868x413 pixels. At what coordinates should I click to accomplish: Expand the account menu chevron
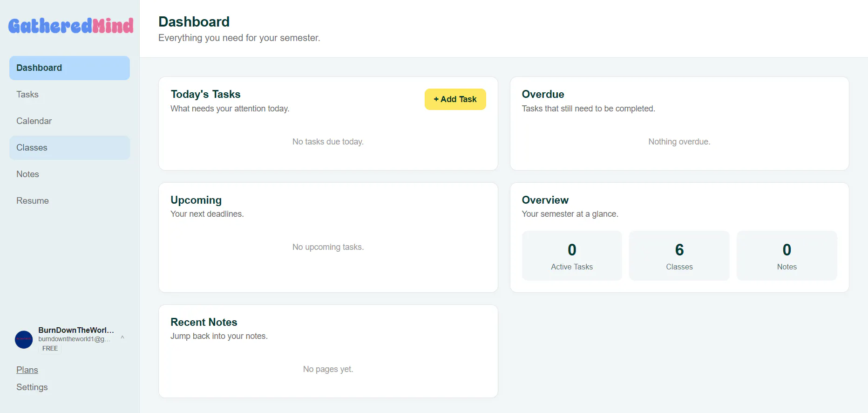(122, 337)
